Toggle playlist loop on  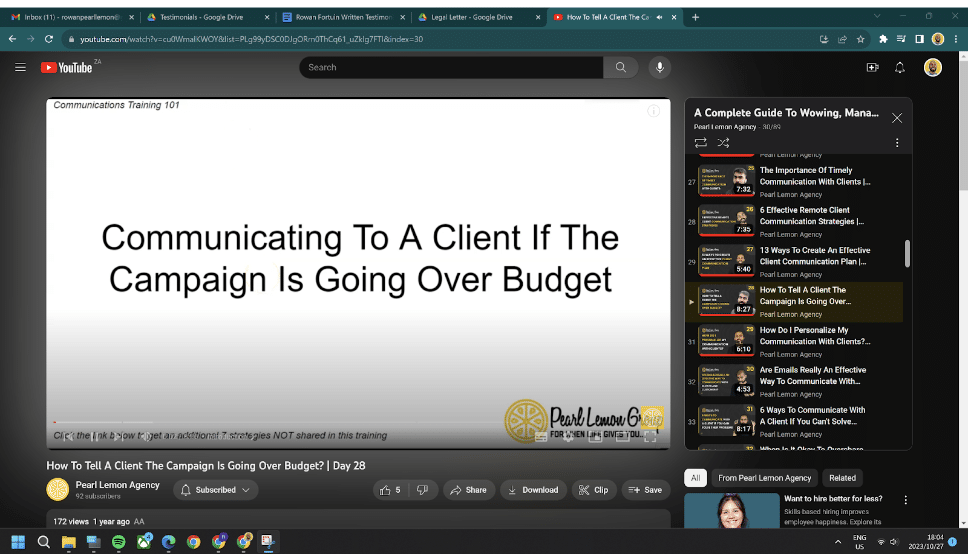click(x=701, y=143)
